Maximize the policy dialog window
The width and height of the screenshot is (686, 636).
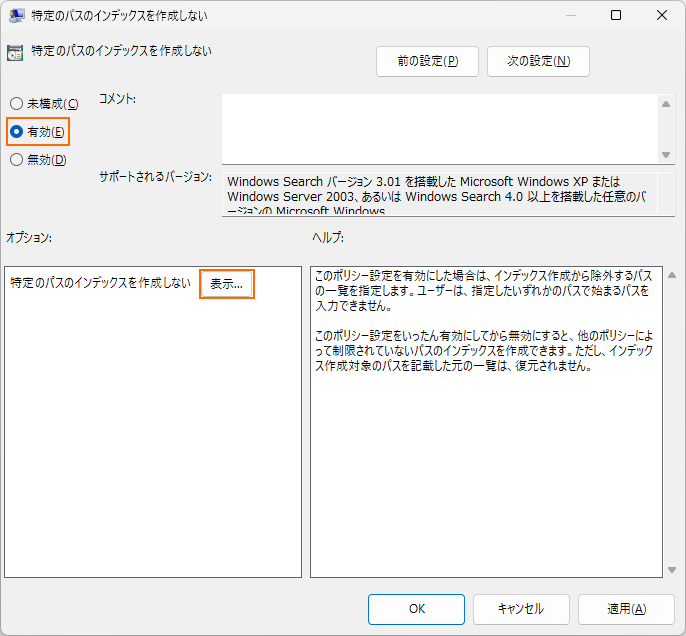(x=616, y=15)
